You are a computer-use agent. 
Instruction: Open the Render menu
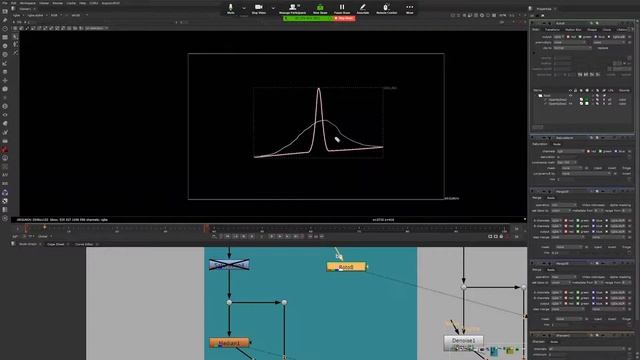tap(58, 3)
